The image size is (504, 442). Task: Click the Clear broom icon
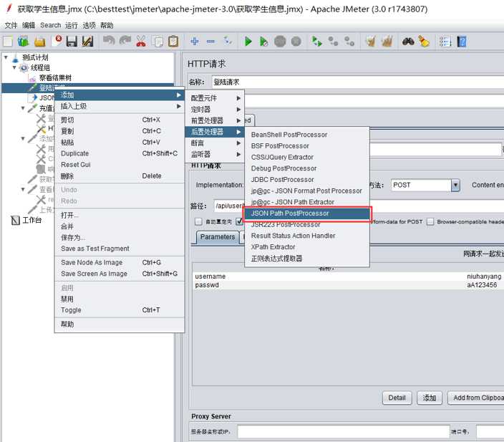371,42
